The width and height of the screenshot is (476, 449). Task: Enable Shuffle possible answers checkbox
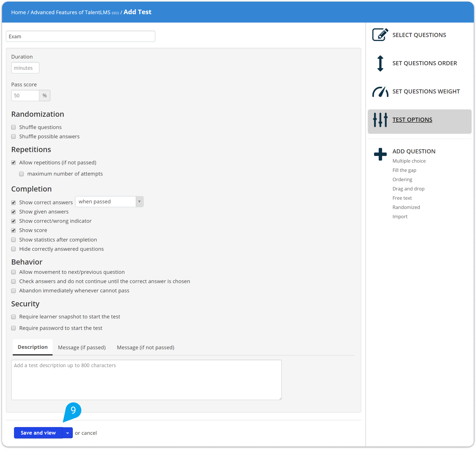point(14,136)
